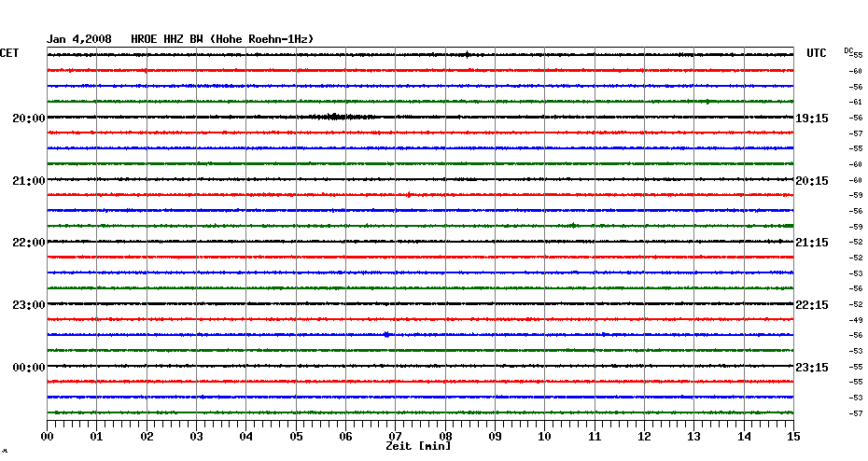Click minute tick label '08'
This screenshot has width=868, height=461.
coord(445,437)
